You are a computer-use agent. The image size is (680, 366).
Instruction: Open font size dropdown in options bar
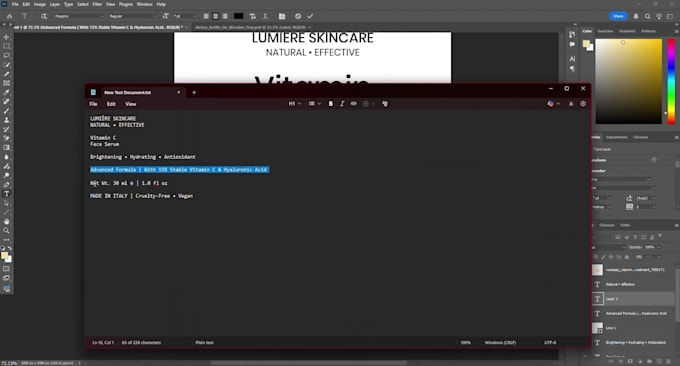185,16
